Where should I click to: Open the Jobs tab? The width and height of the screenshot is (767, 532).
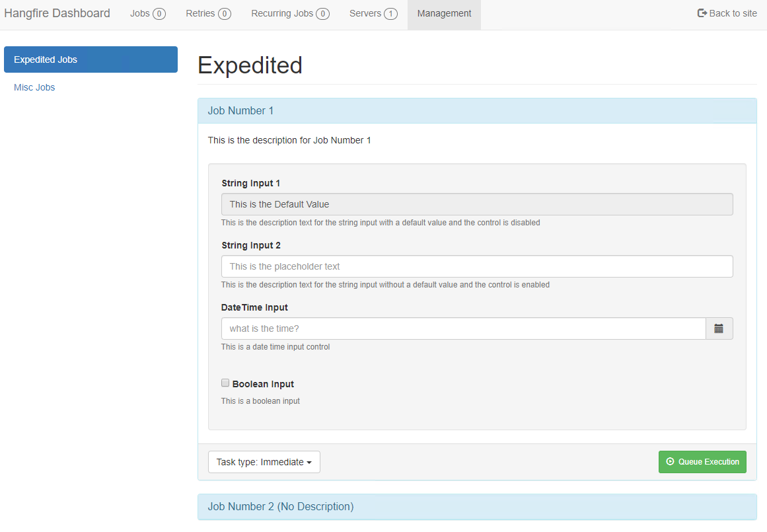point(148,14)
